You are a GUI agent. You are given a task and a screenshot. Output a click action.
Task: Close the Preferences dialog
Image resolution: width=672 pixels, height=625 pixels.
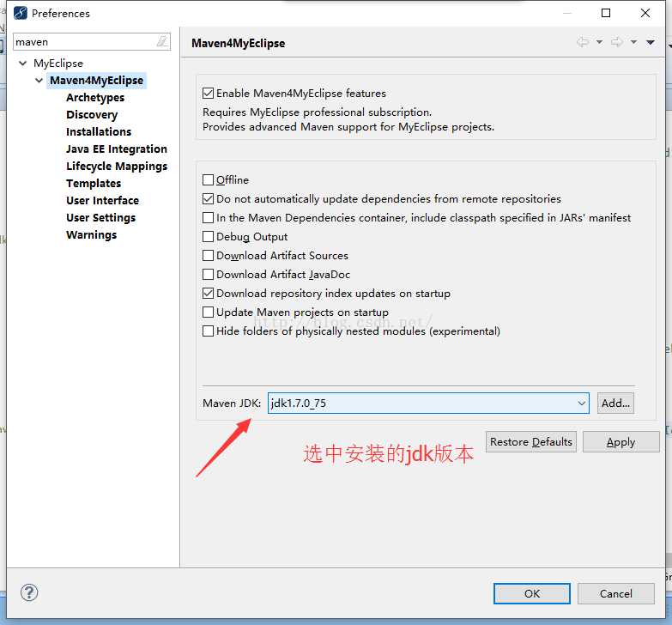[645, 13]
